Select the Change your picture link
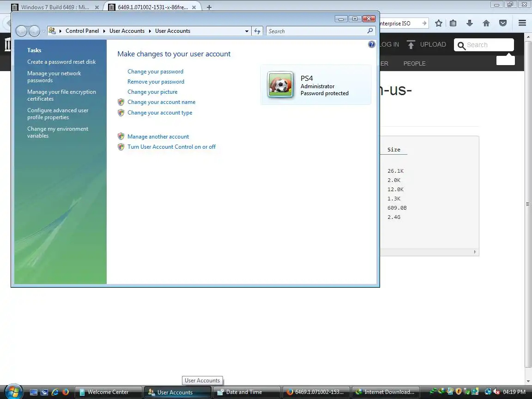 tap(152, 92)
